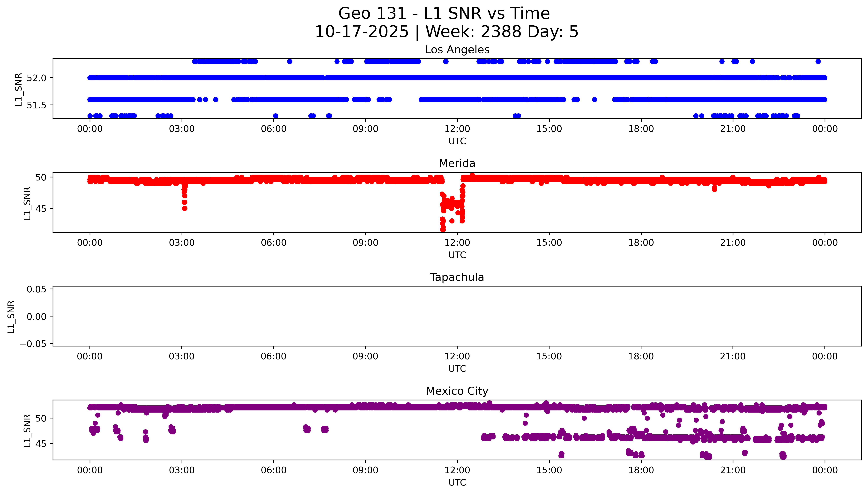The width and height of the screenshot is (868, 494).
Task: Click the lowest red point in Merida's 03:00 dip
Action: [184, 208]
